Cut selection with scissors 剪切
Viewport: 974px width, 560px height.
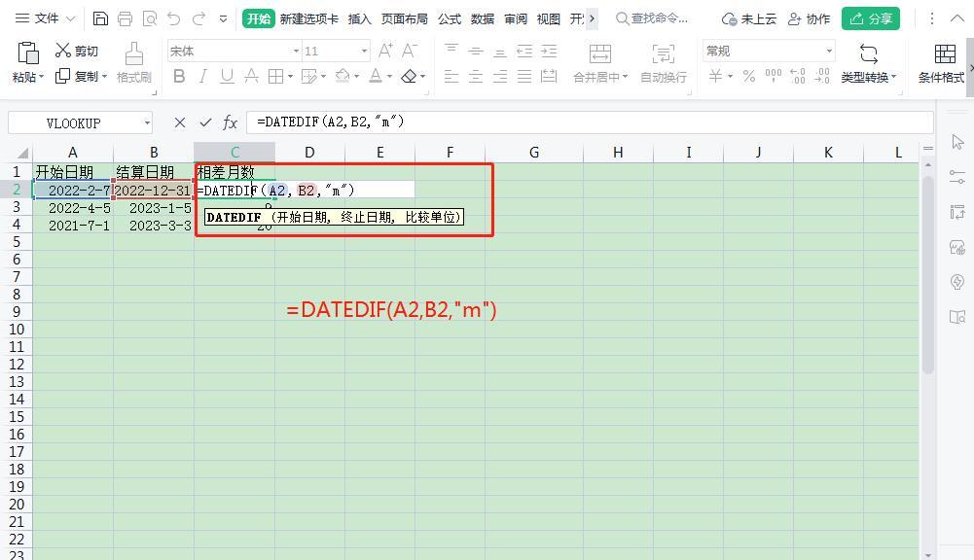(77, 51)
